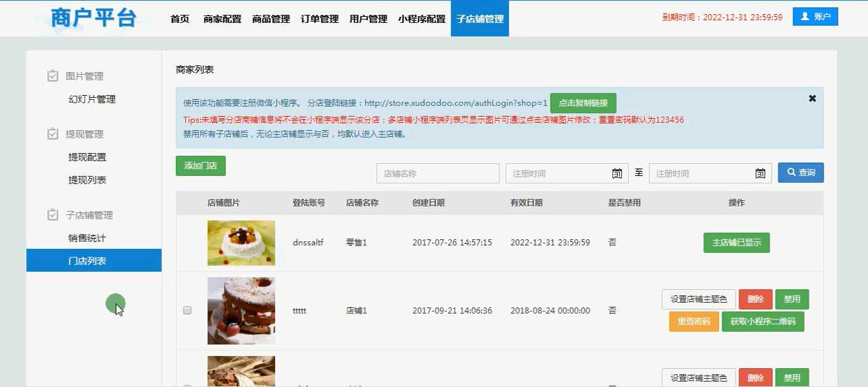
Task: Tick the checkbox for store ttttt
Action: point(187,310)
